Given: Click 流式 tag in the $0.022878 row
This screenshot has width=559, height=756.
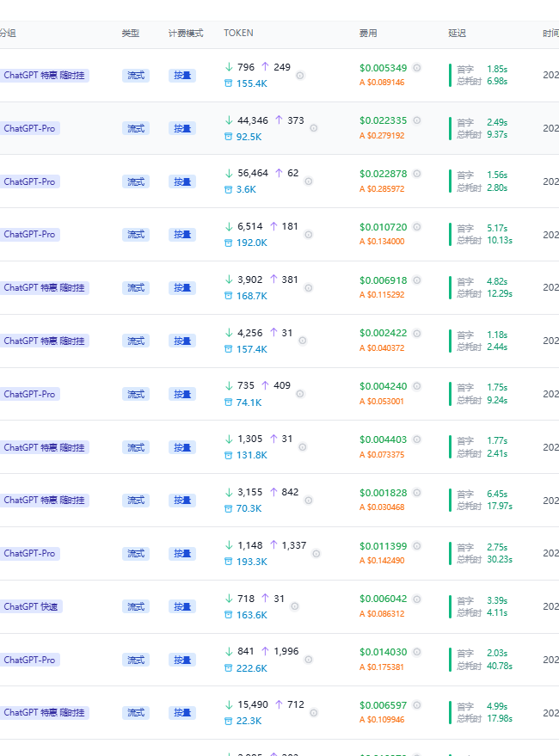Looking at the screenshot, I should click(136, 181).
